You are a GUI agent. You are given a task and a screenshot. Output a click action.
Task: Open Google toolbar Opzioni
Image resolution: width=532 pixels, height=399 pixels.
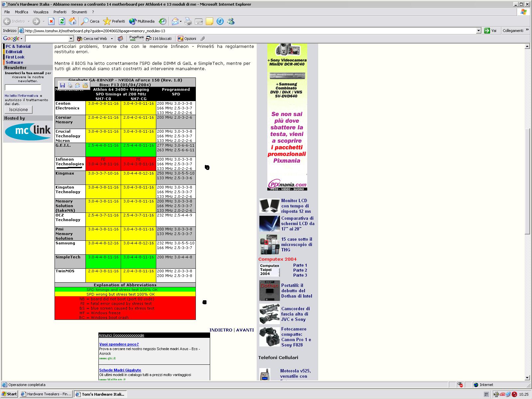[x=187, y=39]
